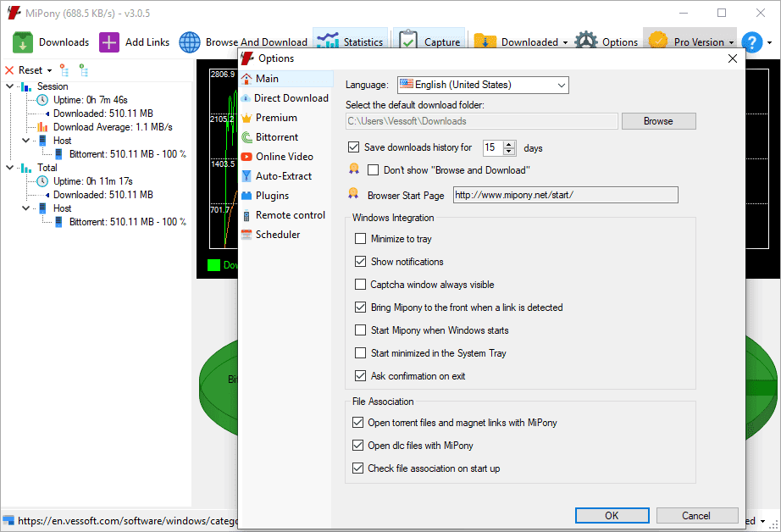The image size is (781, 532).
Task: Close the Options dialog with X
Action: [x=732, y=58]
